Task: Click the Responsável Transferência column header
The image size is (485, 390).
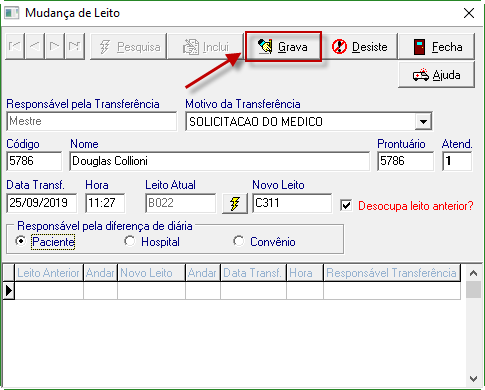Action: [x=392, y=273]
